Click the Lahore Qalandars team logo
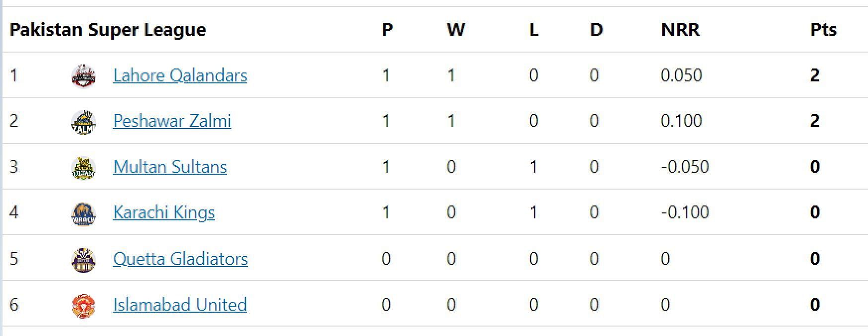 click(x=83, y=75)
